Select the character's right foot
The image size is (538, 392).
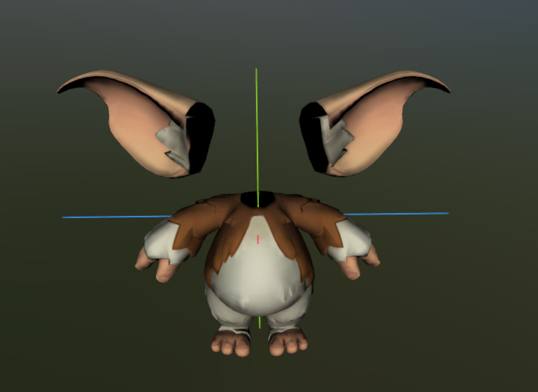click(288, 342)
